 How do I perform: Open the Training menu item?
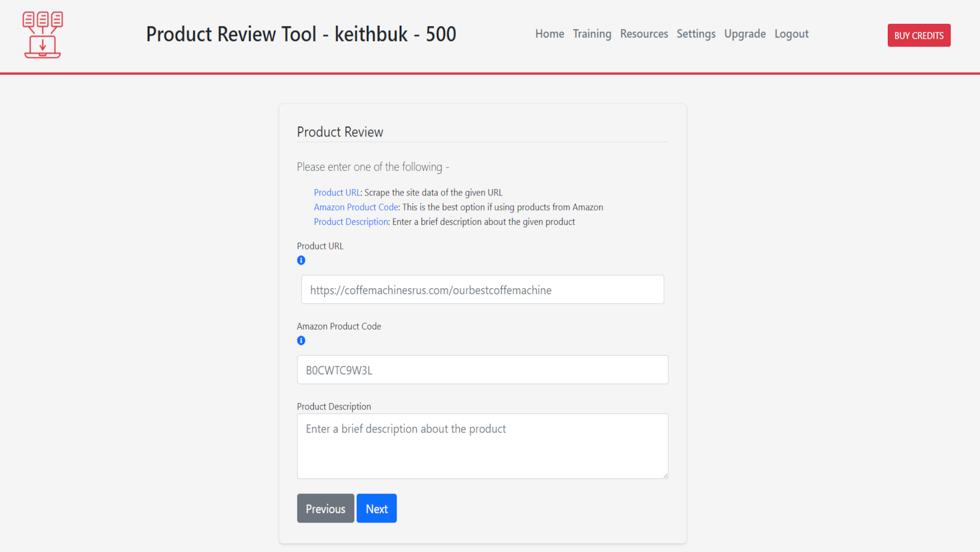click(x=592, y=34)
